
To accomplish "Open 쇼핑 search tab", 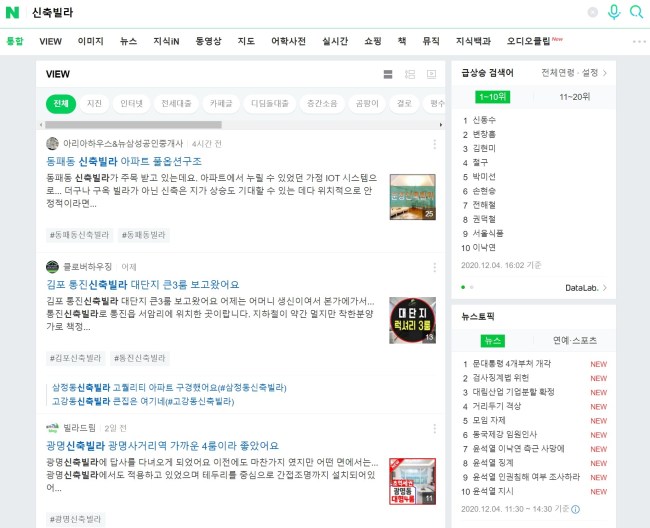I will point(373,41).
